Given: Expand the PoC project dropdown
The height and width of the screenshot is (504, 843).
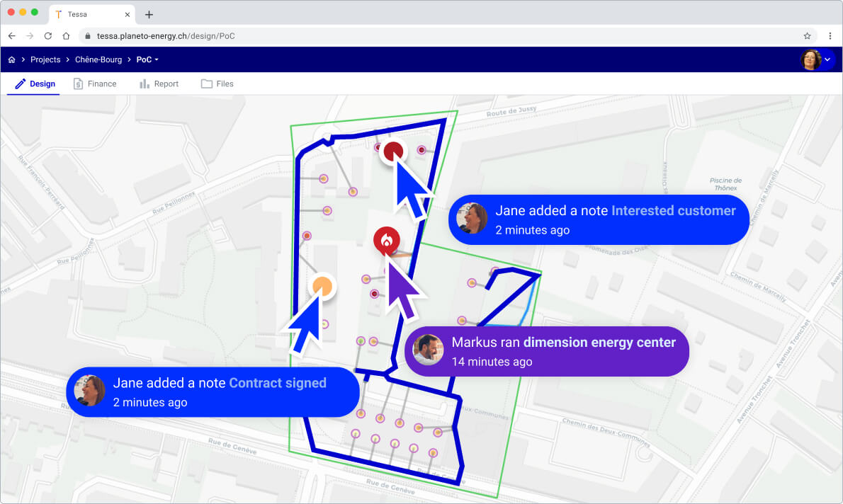Looking at the screenshot, I should pos(147,60).
